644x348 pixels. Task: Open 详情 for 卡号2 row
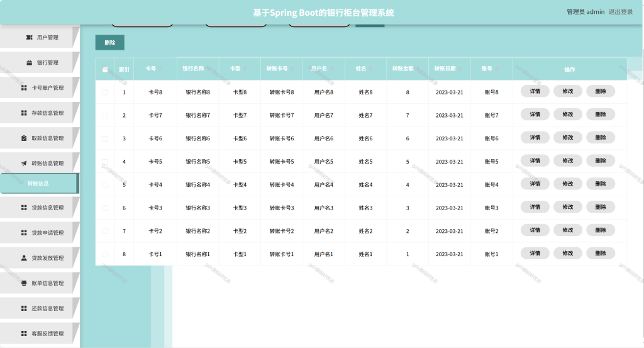pos(535,230)
